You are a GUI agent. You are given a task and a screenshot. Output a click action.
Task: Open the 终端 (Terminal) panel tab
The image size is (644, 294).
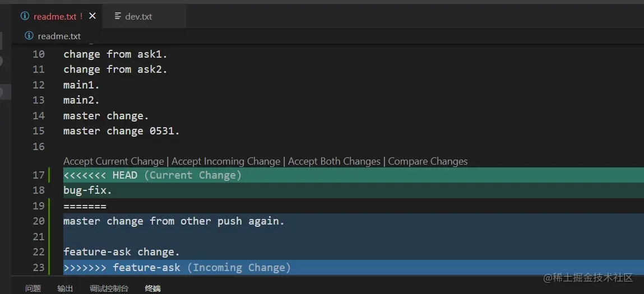(x=152, y=288)
